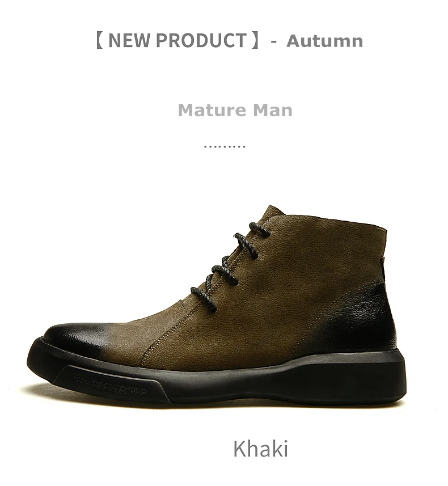Click the boot tongue tip above laces
Viewport: 448px width, 486px height.
273,210
